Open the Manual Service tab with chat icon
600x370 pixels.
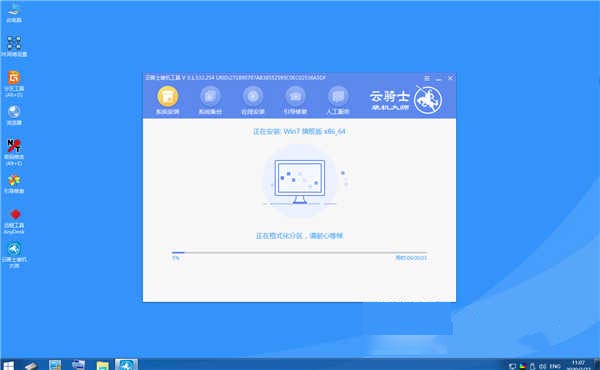[338, 101]
